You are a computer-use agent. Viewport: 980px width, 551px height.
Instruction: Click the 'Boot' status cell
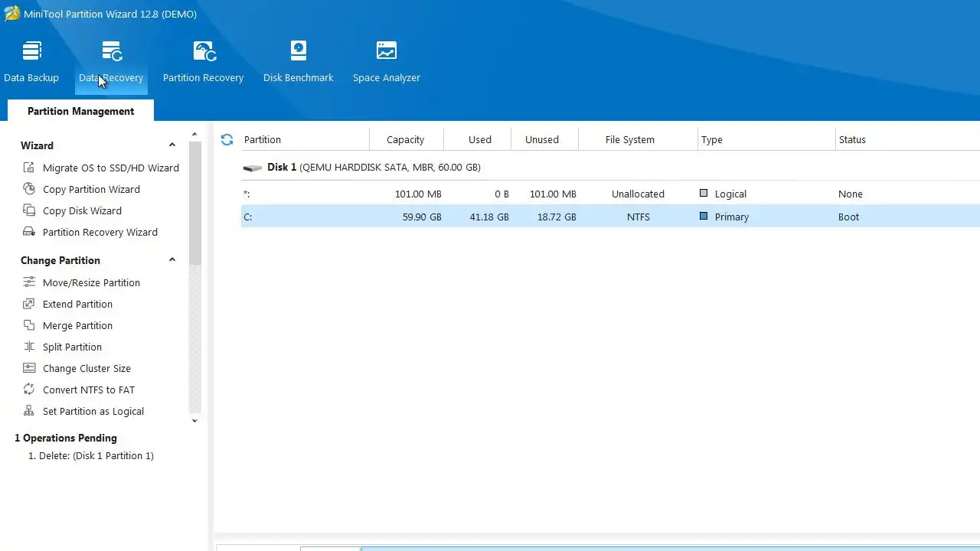[848, 217]
